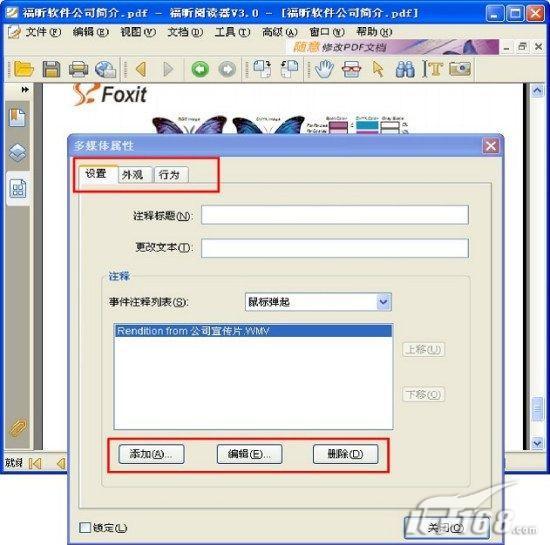
Task: Click the 关闭 button in dialog
Action: tap(447, 527)
